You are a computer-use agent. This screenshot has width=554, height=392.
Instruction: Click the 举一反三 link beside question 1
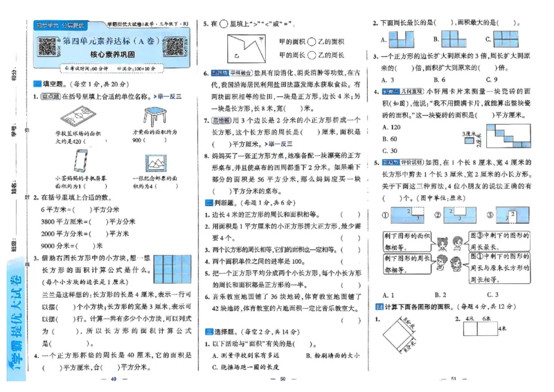tap(167, 96)
